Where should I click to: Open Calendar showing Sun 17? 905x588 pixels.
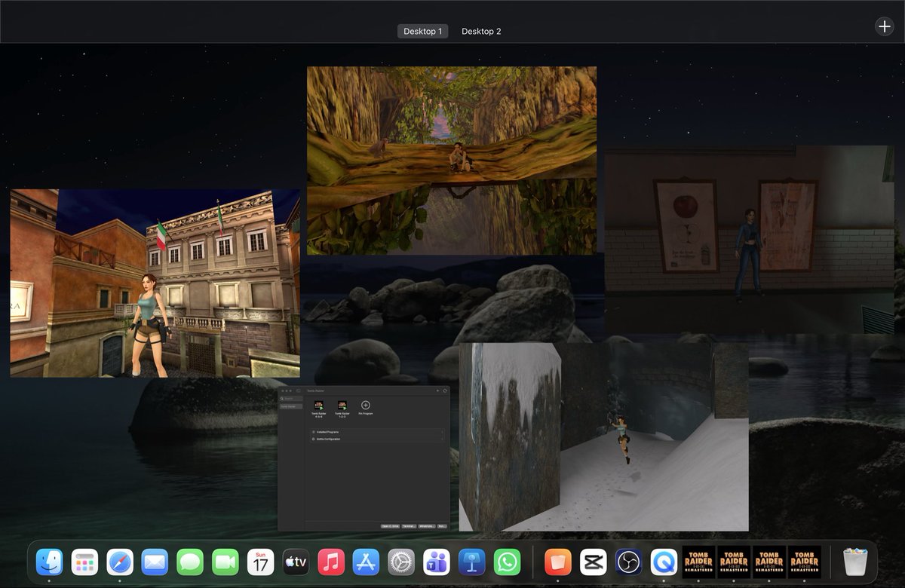click(261, 562)
